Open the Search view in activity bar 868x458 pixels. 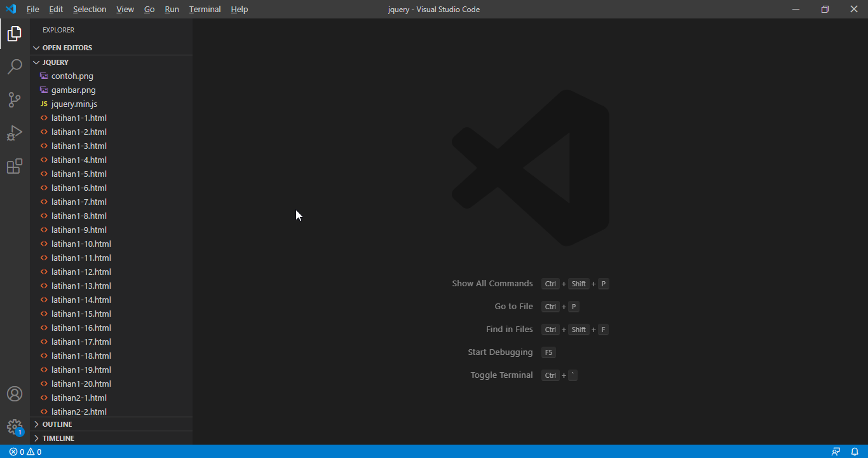click(15, 67)
